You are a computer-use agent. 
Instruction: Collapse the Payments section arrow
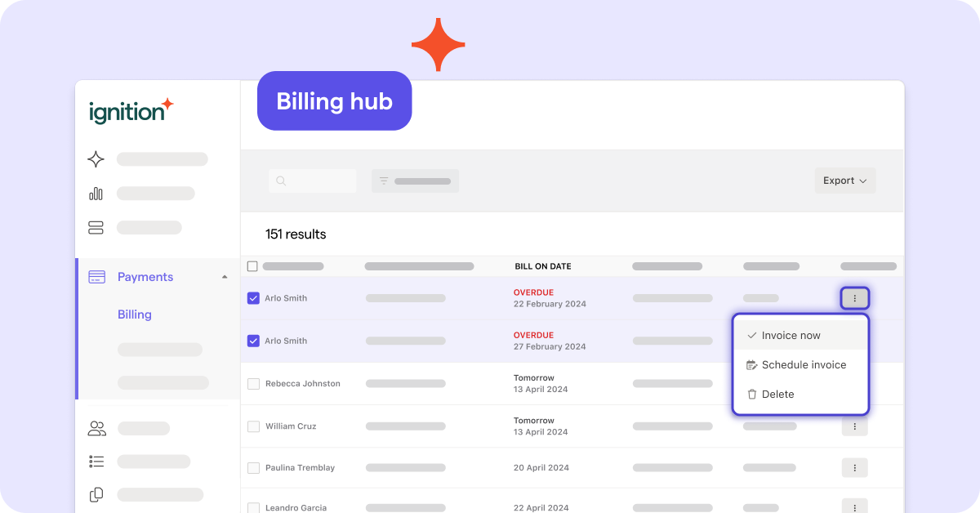225,277
